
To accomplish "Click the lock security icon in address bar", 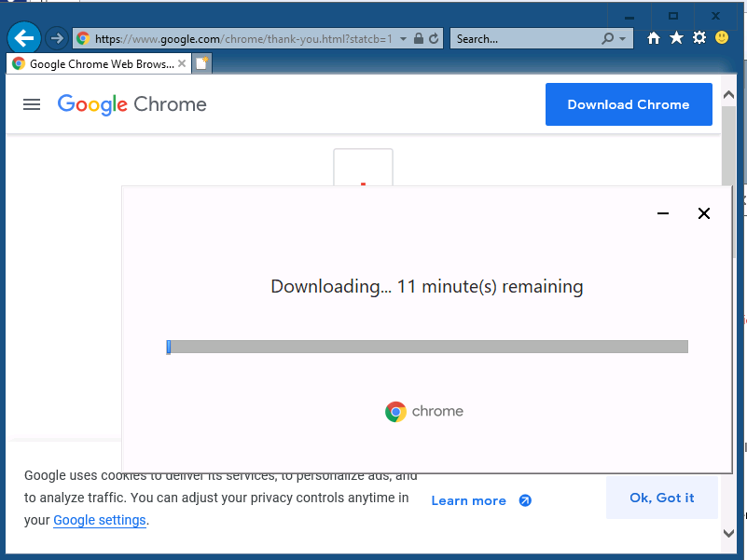I will click(x=419, y=38).
